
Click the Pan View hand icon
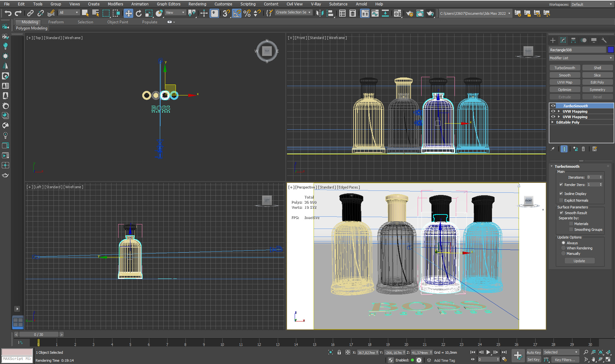click(x=594, y=360)
